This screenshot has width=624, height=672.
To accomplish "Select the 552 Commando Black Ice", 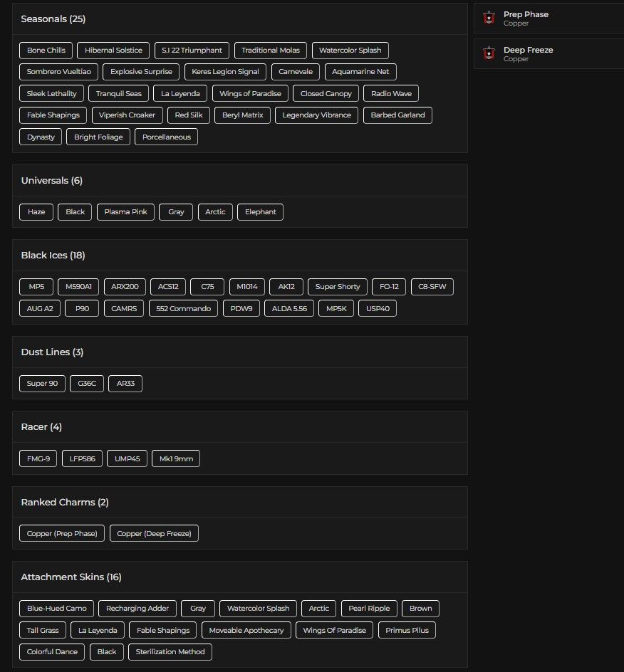I will click(183, 309).
